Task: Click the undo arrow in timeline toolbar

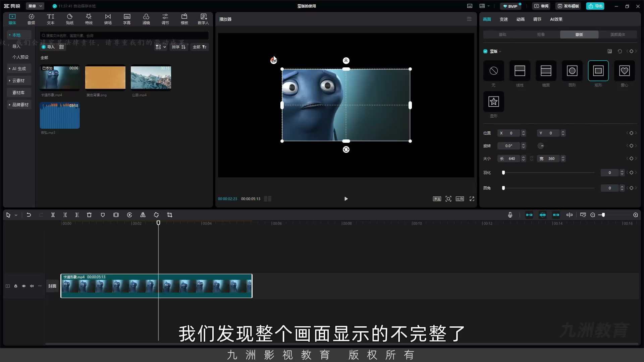Action: [29, 215]
